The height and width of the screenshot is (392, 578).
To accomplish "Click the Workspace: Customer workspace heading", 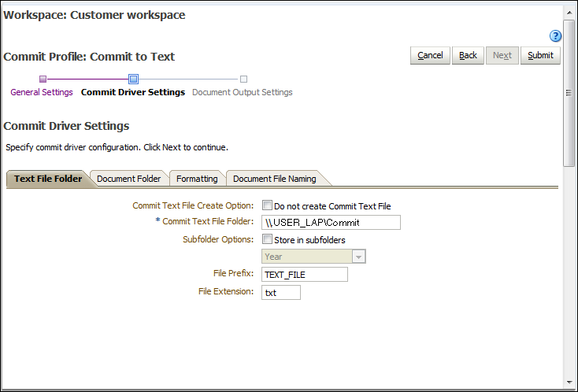I will click(x=94, y=15).
